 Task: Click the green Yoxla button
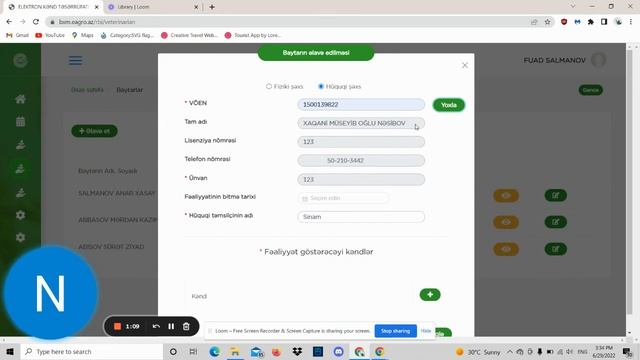tap(449, 105)
